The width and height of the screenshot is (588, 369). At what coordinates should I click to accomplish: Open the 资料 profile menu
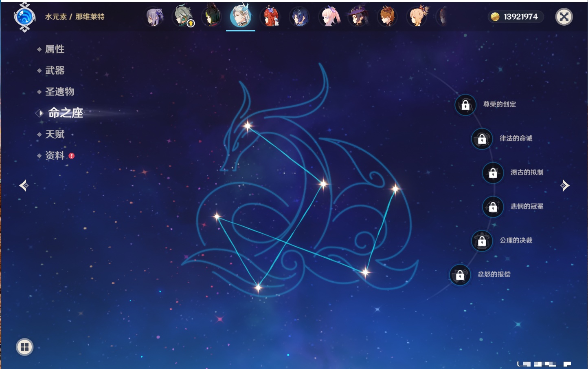point(55,155)
